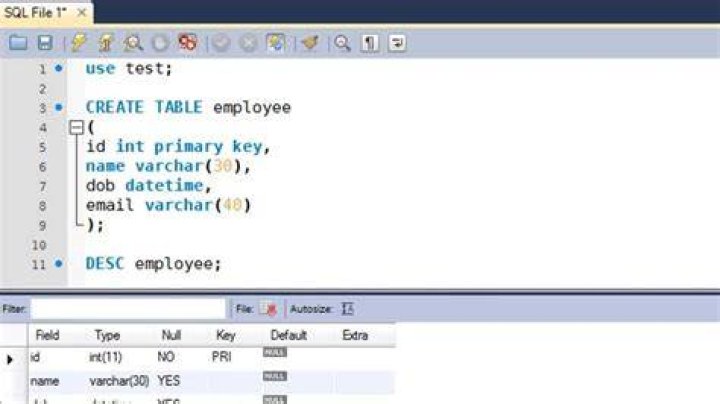Click 'CREATE TABLE employee' code line
The height and width of the screenshot is (404, 720).
click(x=188, y=107)
